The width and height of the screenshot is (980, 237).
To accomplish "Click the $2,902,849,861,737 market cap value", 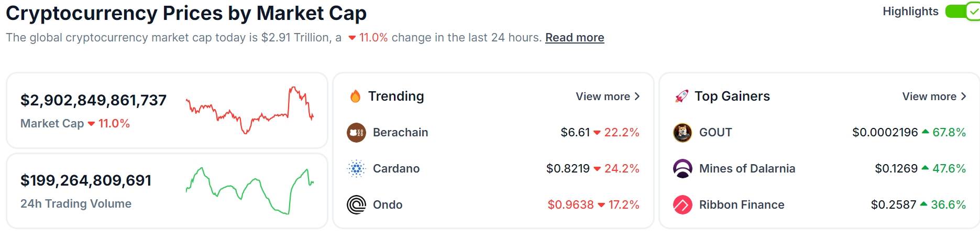I will (93, 100).
